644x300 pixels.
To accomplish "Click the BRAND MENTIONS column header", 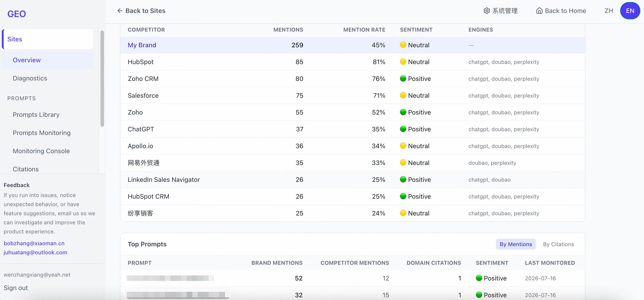I will 277,263.
